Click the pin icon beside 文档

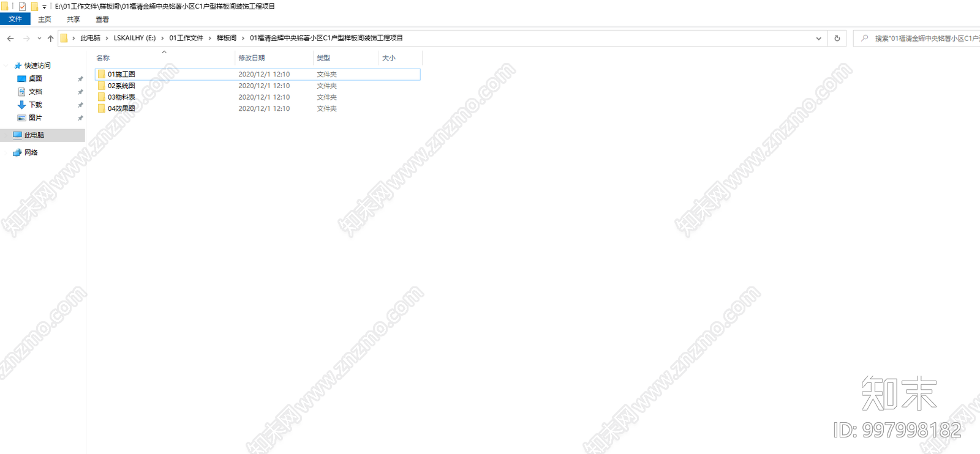point(80,92)
